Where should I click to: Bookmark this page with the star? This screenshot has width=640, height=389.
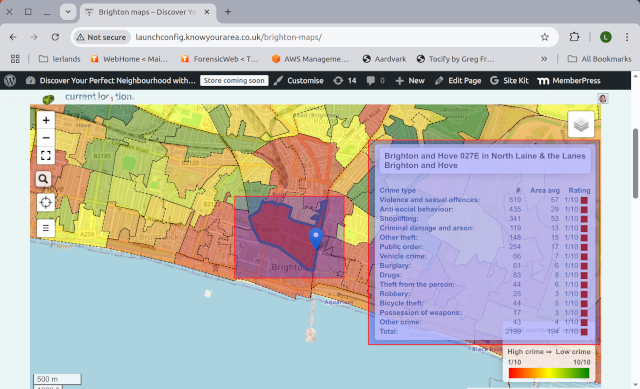click(544, 37)
